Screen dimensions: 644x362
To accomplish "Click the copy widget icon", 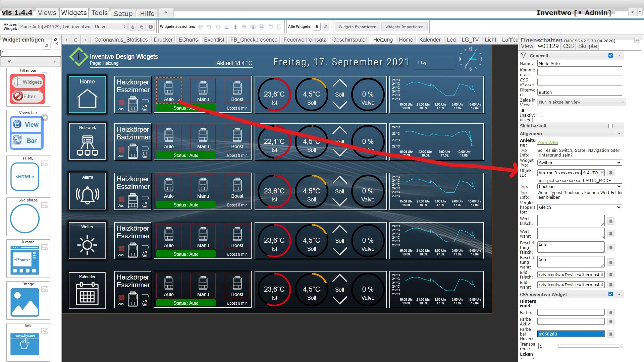I will point(142,27).
